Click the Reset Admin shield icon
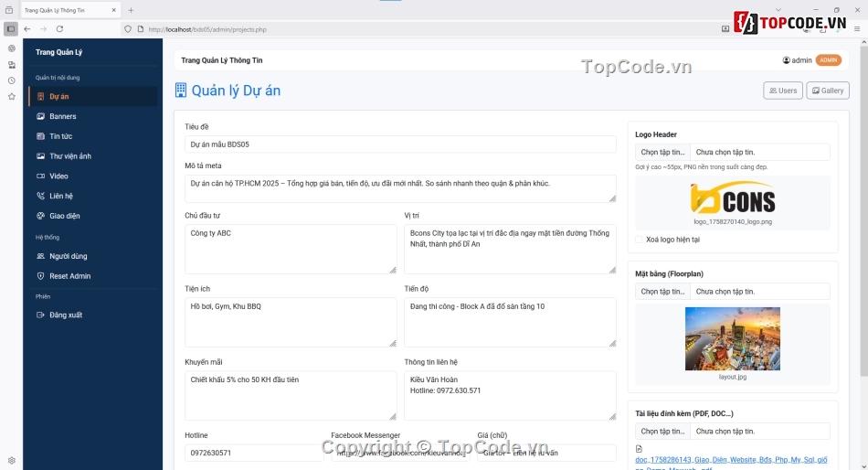The height and width of the screenshot is (470, 868). 40,276
